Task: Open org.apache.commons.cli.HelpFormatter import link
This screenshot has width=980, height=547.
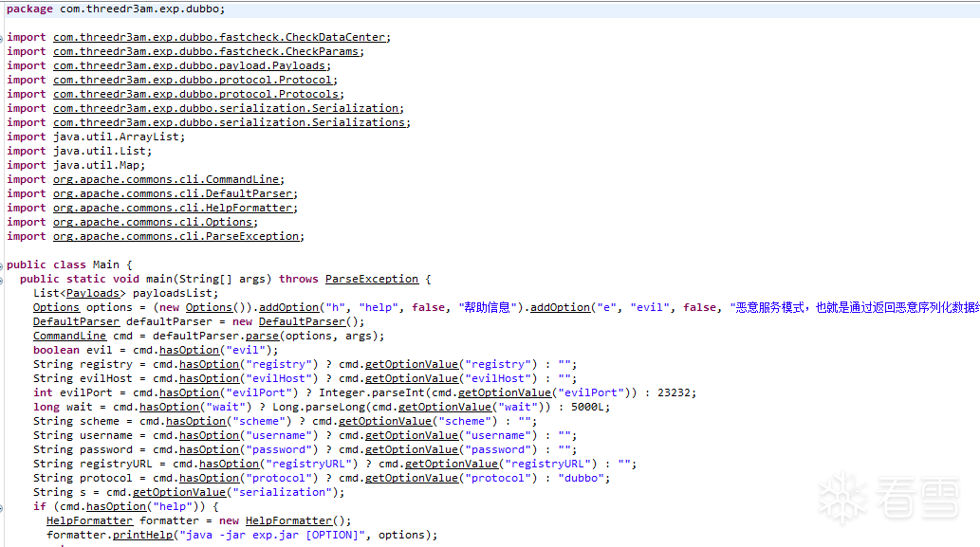Action: (173, 208)
